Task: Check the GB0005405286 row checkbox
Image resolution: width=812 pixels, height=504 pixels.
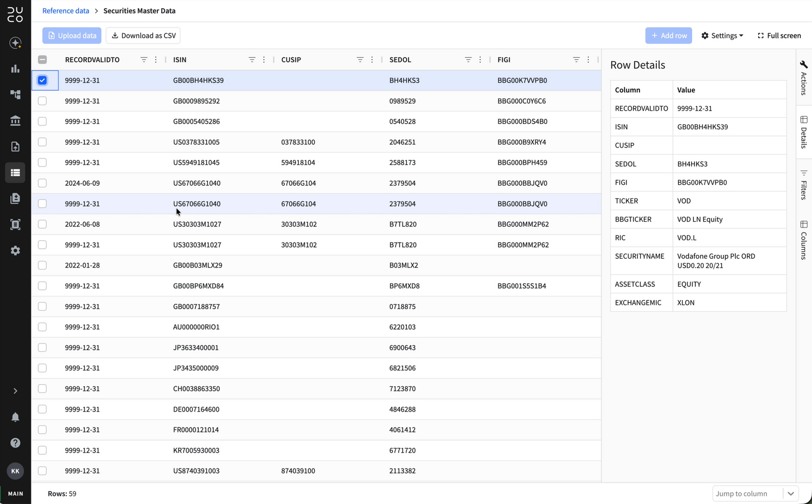Action: [42, 121]
